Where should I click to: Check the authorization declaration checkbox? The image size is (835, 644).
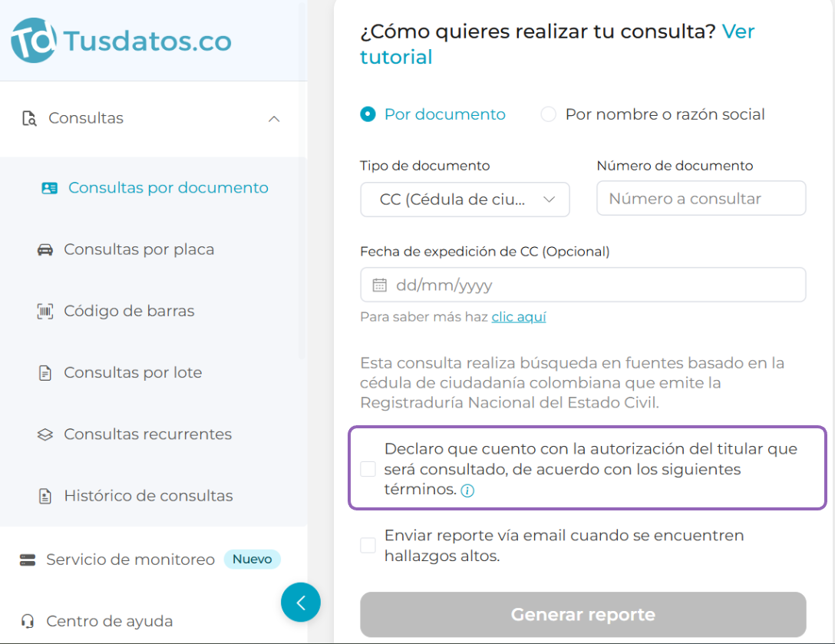[368, 469]
